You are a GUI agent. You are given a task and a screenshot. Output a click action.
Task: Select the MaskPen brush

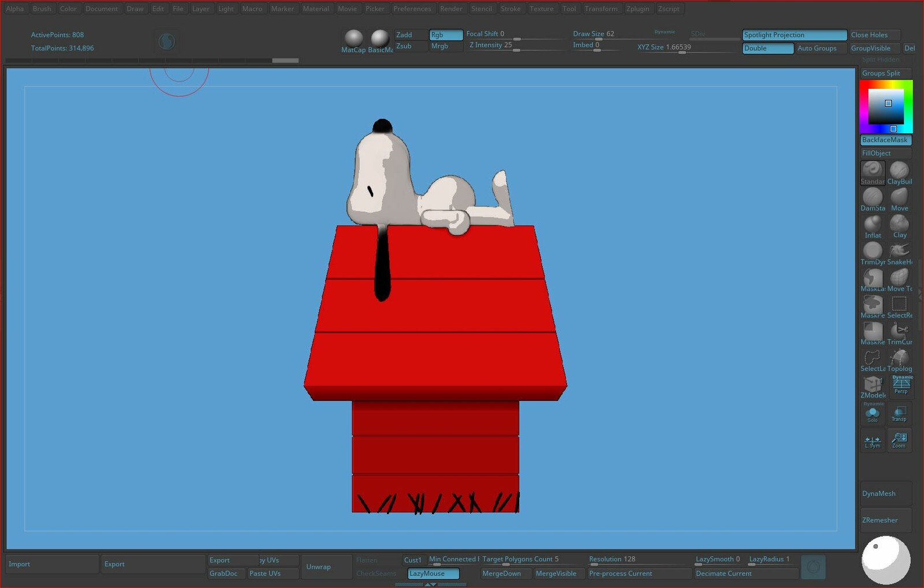point(873,306)
